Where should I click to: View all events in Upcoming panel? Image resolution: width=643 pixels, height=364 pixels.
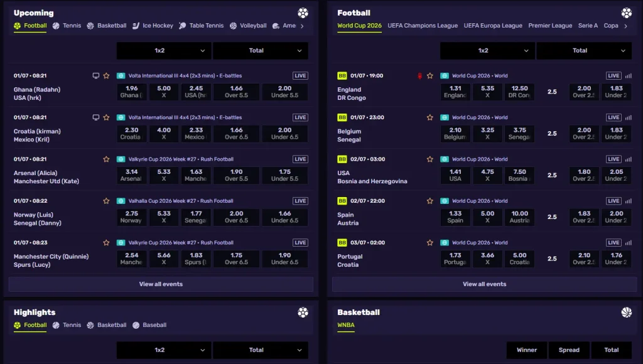161,284
